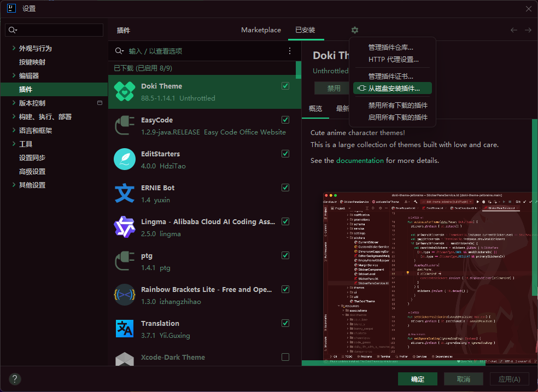Click the EasyCode plug icon
Screen dimensions: 538x392
[124, 126]
